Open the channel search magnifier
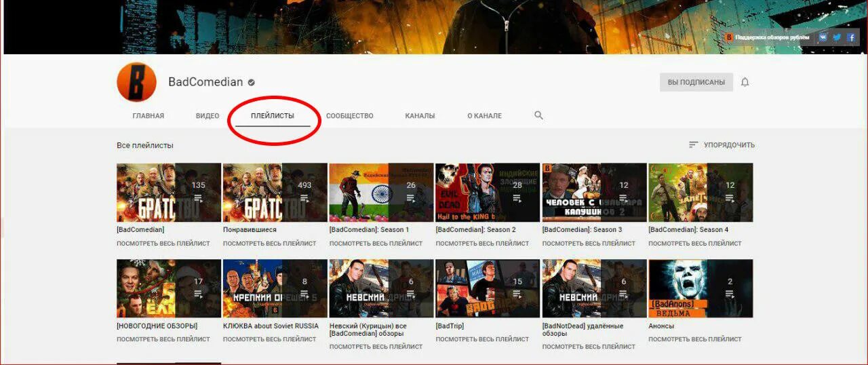 [x=538, y=115]
